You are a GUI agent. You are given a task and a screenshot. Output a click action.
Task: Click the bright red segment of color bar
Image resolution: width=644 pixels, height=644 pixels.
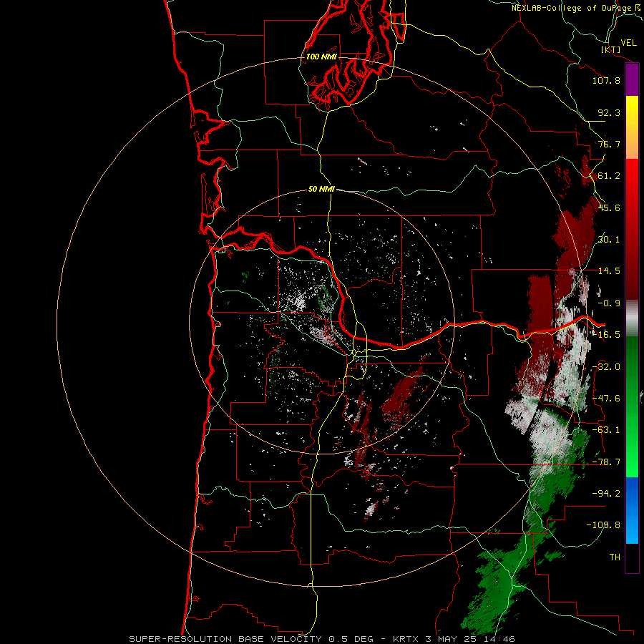pyautogui.click(x=632, y=229)
